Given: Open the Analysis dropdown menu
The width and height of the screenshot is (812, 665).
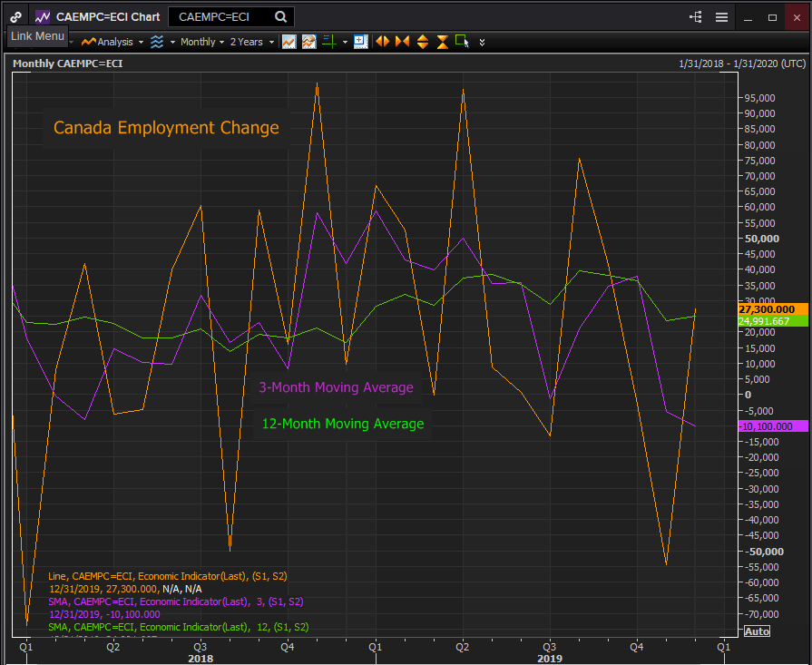Looking at the screenshot, I should click(x=113, y=42).
